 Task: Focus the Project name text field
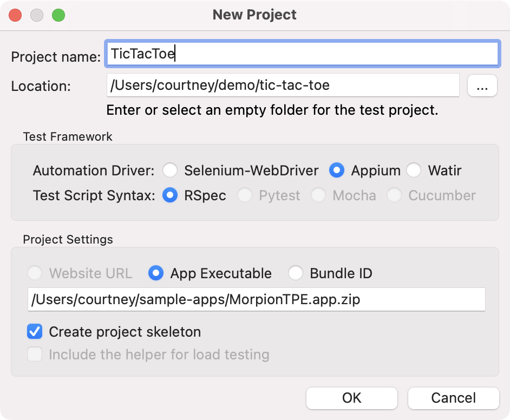[303, 54]
